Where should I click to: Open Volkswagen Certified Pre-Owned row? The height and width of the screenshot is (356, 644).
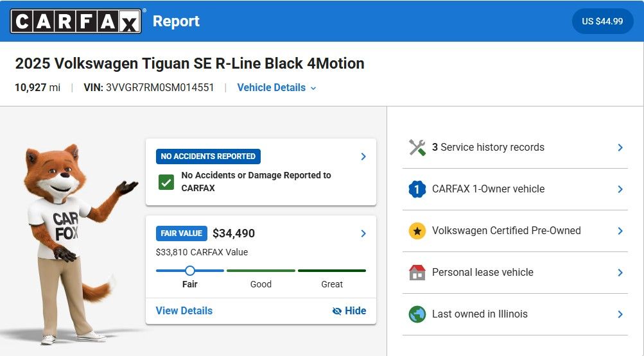pyautogui.click(x=506, y=231)
